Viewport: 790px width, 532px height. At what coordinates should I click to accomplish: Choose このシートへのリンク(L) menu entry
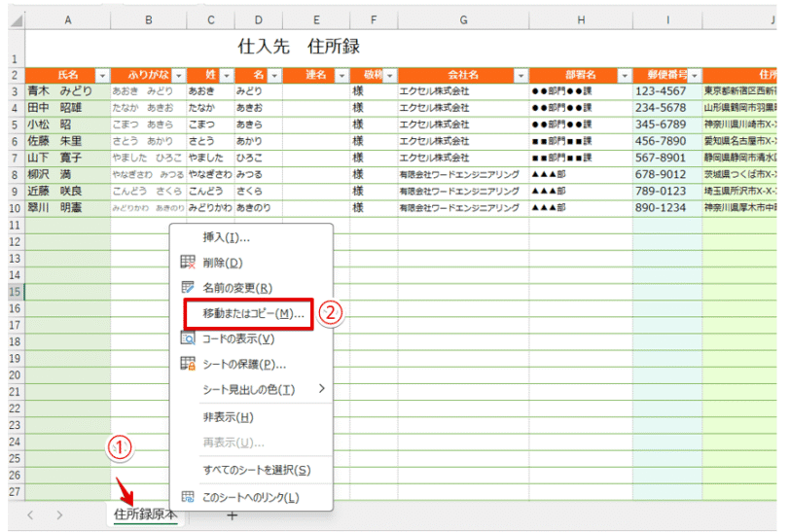point(250,497)
